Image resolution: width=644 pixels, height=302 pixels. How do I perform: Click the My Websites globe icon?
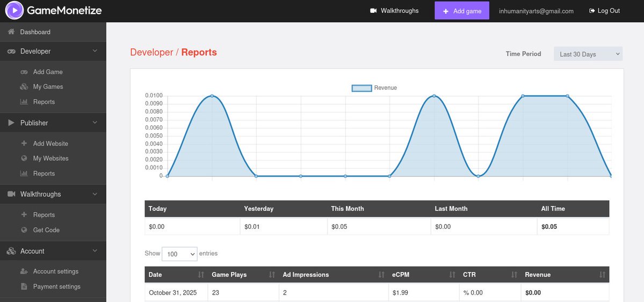coord(24,158)
